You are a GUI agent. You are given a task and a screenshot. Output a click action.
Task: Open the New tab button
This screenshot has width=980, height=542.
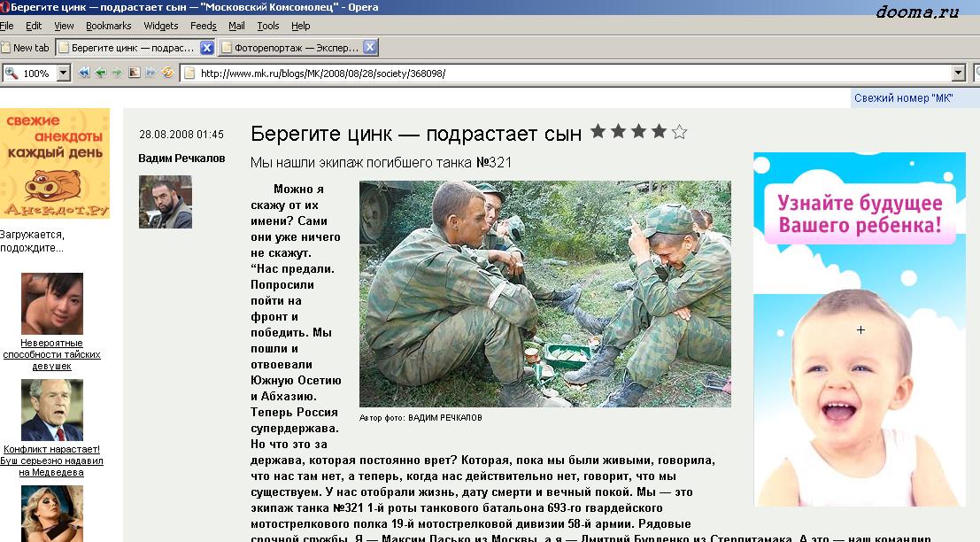(26, 48)
